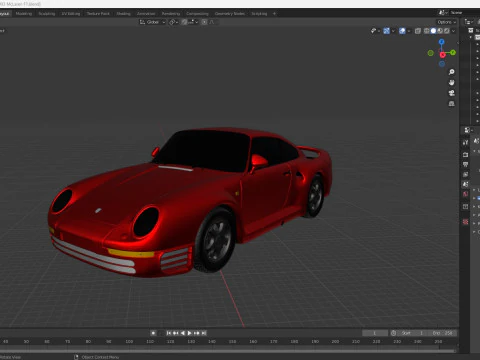
Task: Open the snapping options dropdown
Action: [193, 22]
